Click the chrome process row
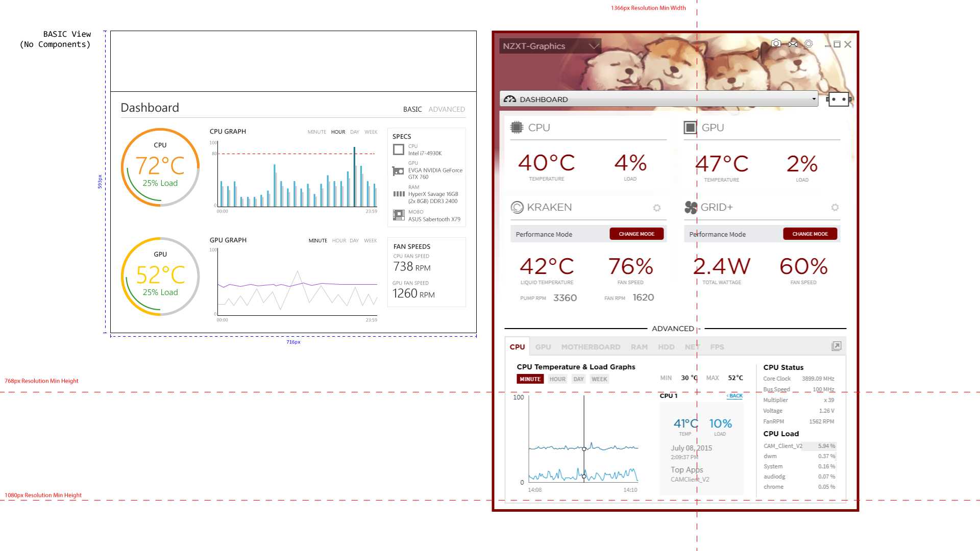 [799, 487]
